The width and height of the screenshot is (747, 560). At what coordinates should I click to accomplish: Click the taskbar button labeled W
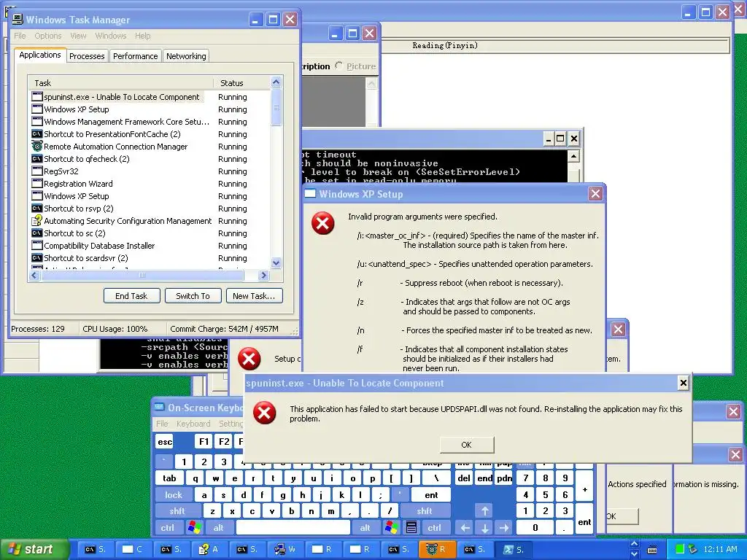[x=285, y=549]
